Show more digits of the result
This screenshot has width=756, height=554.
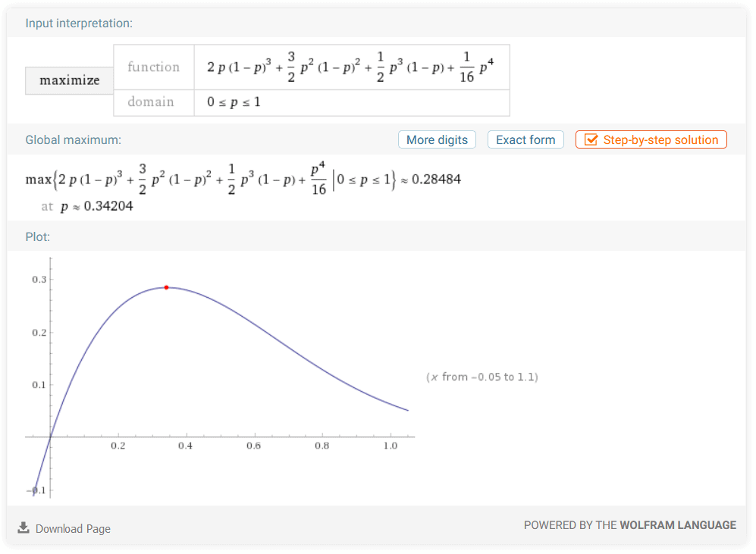pyautogui.click(x=437, y=140)
